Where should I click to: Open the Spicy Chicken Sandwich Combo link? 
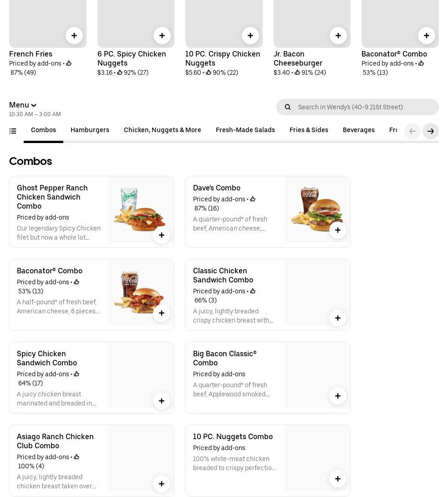pos(47,358)
